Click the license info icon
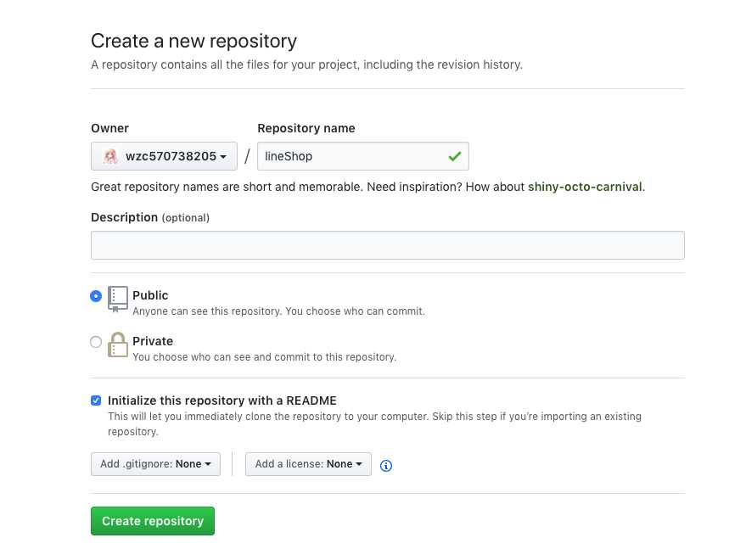This screenshot has height=560, width=729. click(386, 465)
